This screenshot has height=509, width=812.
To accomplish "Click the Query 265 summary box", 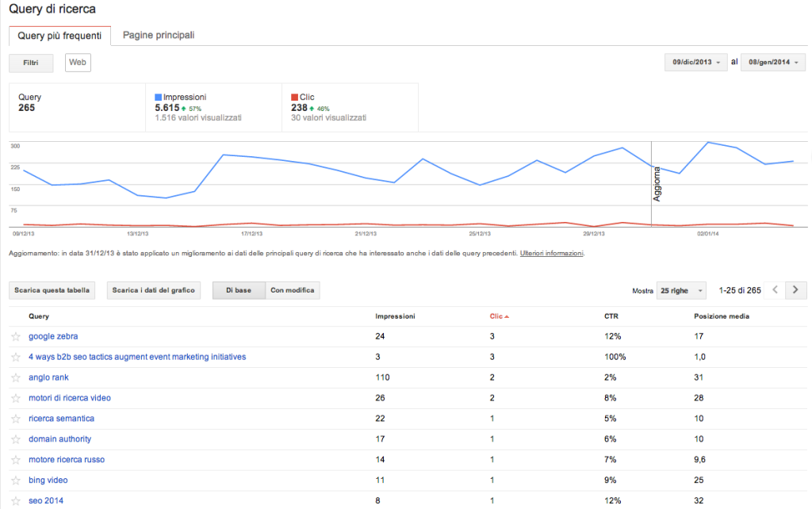I will (77, 107).
